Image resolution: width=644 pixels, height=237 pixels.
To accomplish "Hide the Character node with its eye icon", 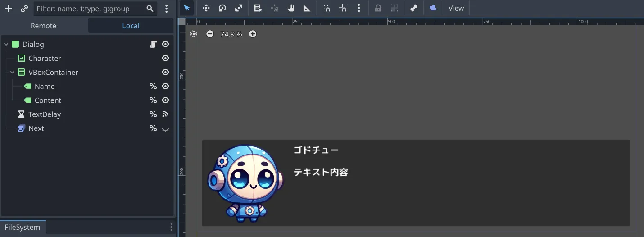I will click(165, 58).
